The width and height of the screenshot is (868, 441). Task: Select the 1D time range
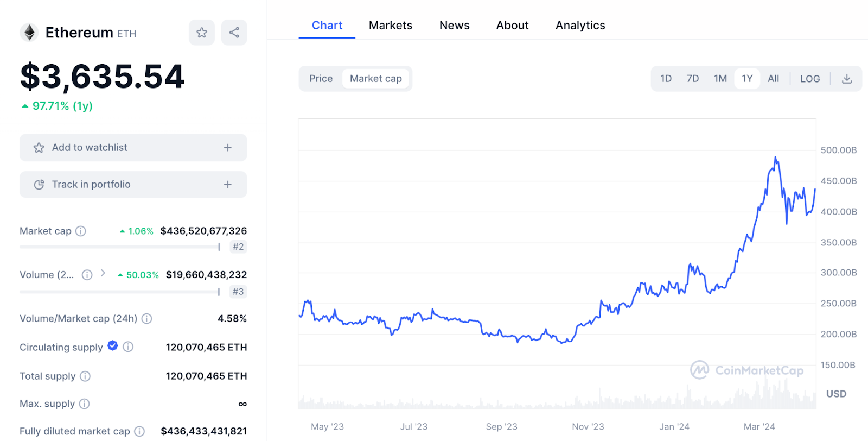[666, 79]
